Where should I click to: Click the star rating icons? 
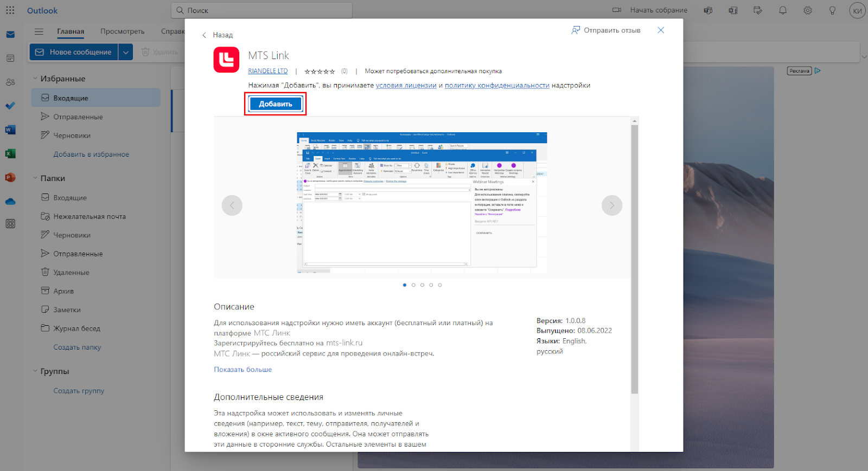[x=320, y=71]
